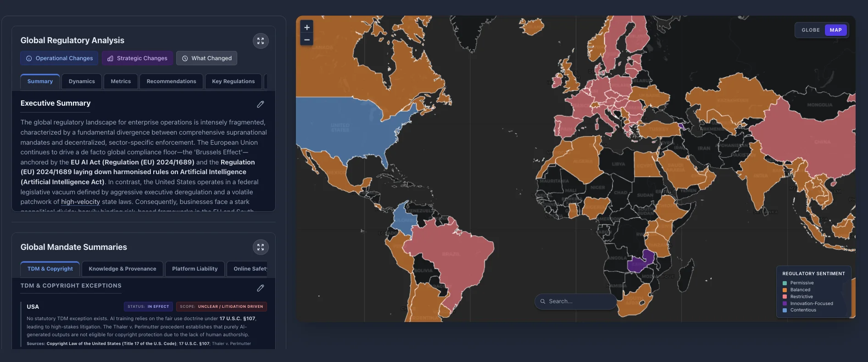Show What Changed
Image resolution: width=868 pixels, height=362 pixels.
[206, 58]
